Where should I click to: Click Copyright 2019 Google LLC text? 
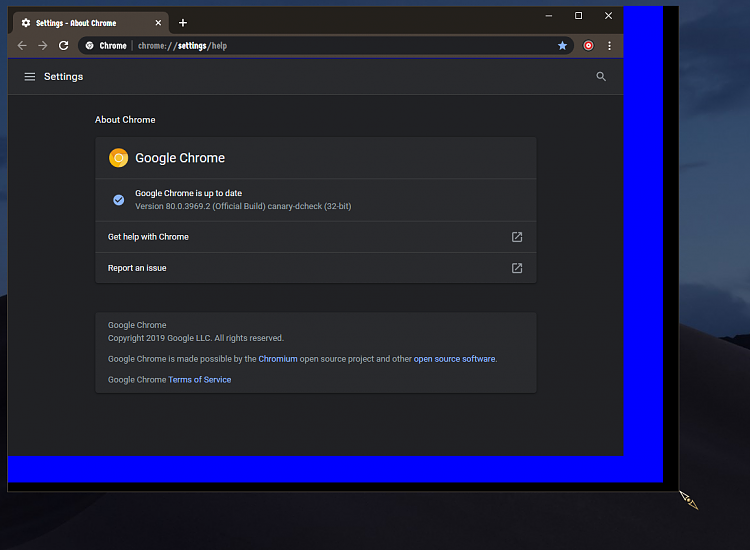(x=196, y=338)
